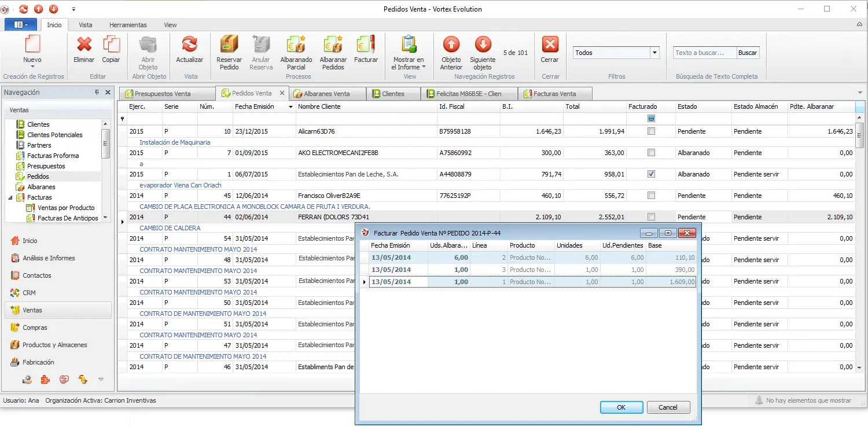The image size is (868, 427).
Task: Click the Buscar button
Action: coord(748,53)
